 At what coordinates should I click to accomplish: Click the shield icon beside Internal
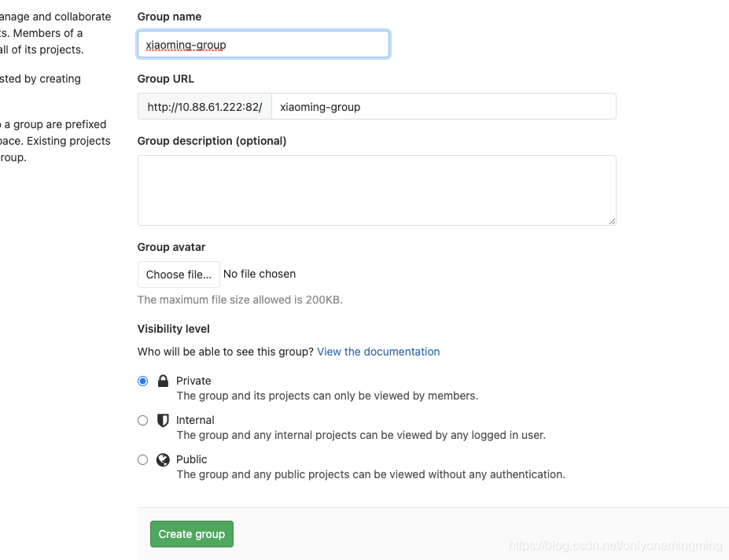[x=163, y=421]
